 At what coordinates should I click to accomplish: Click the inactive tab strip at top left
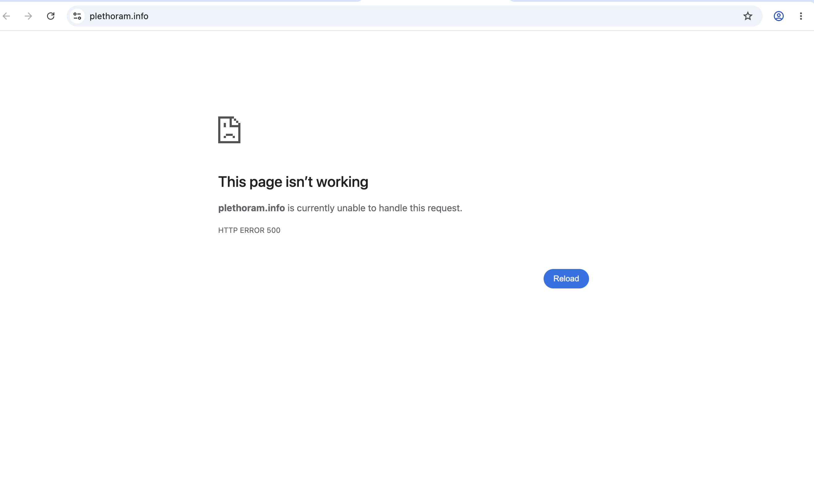[180, 1]
